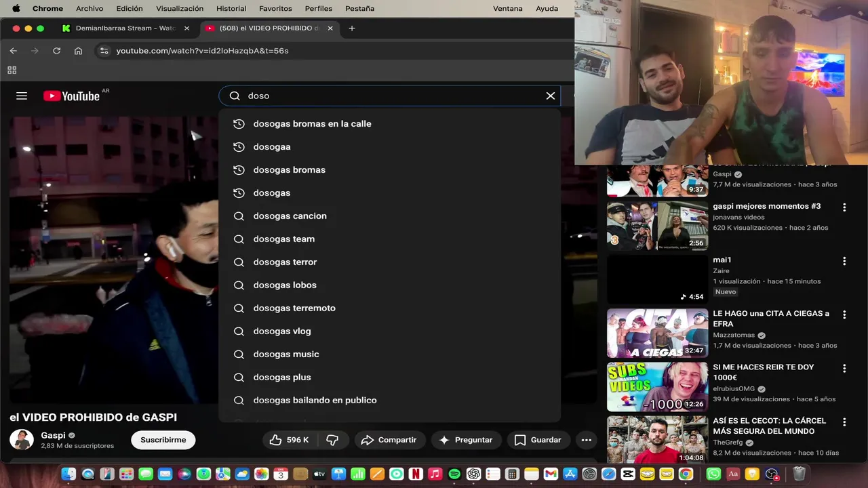Save the video with Guardar
The image size is (868, 488).
click(538, 440)
